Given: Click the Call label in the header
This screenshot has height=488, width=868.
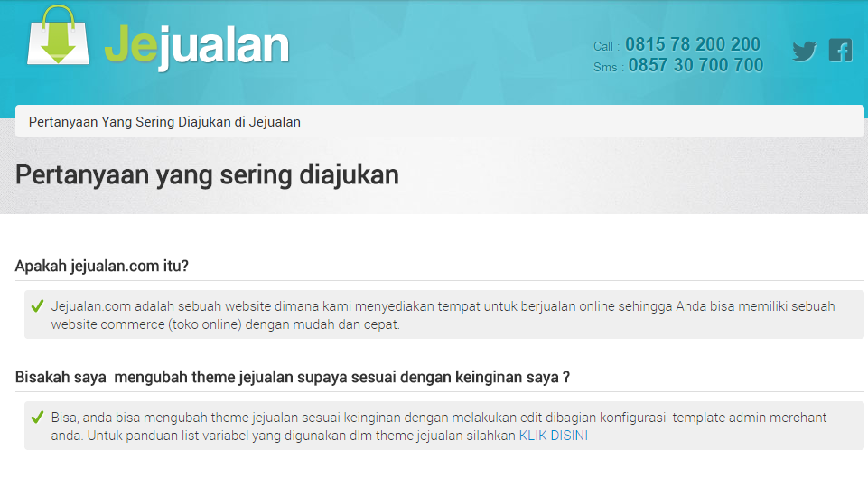Looking at the screenshot, I should tap(605, 46).
